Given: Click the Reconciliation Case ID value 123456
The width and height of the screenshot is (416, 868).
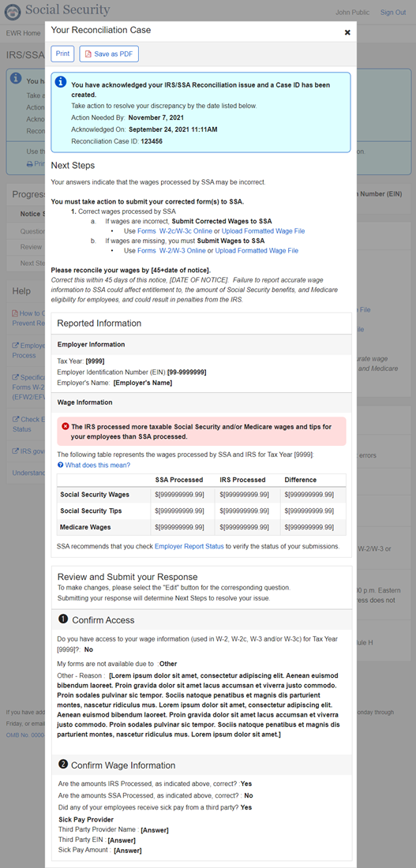Looking at the screenshot, I should pos(152,141).
